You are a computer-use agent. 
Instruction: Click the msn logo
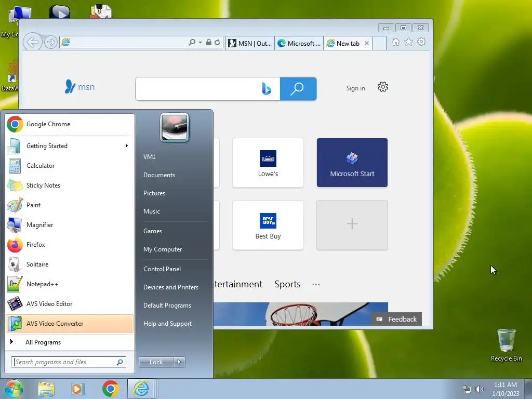79,87
